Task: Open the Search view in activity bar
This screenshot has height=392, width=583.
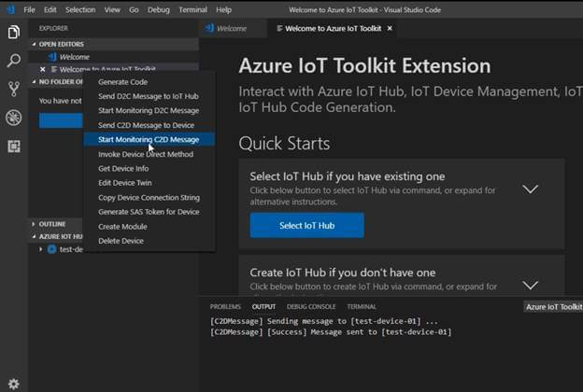Action: point(14,60)
